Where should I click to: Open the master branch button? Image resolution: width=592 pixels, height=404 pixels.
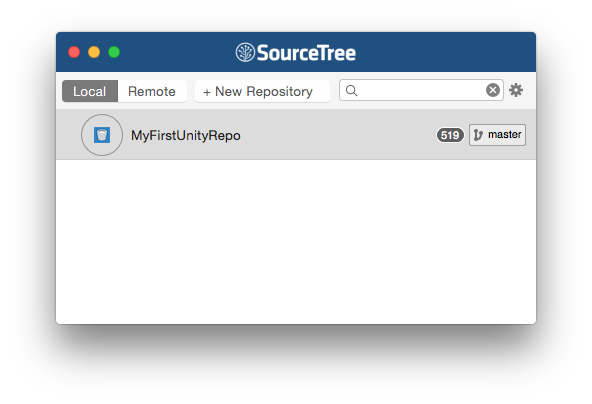[497, 135]
